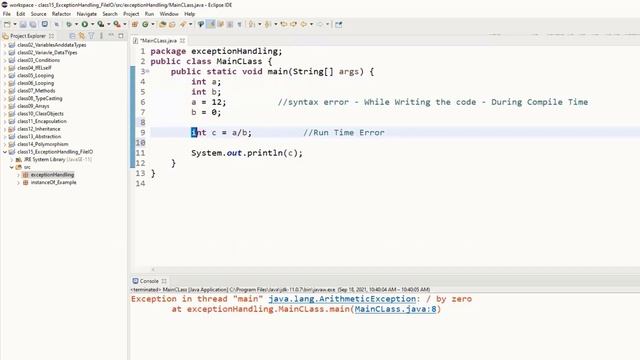Open the Source menu

[38, 14]
